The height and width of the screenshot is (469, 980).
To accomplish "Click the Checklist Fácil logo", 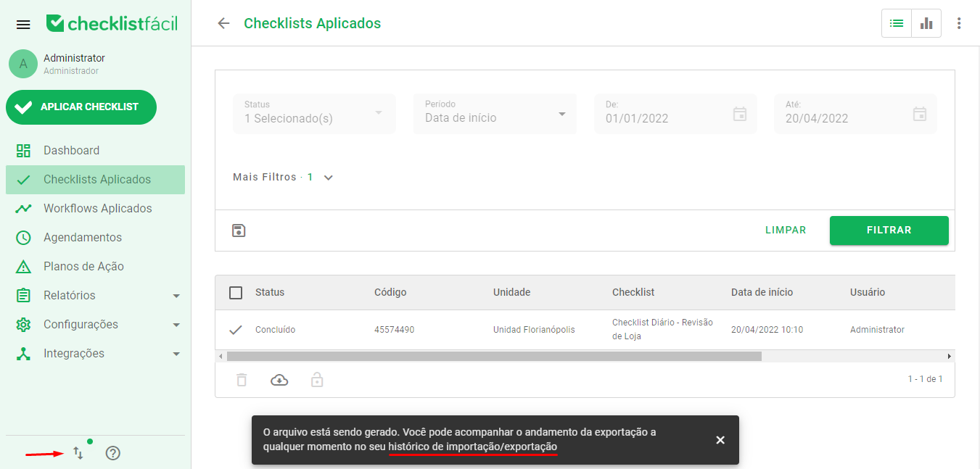I will (112, 23).
